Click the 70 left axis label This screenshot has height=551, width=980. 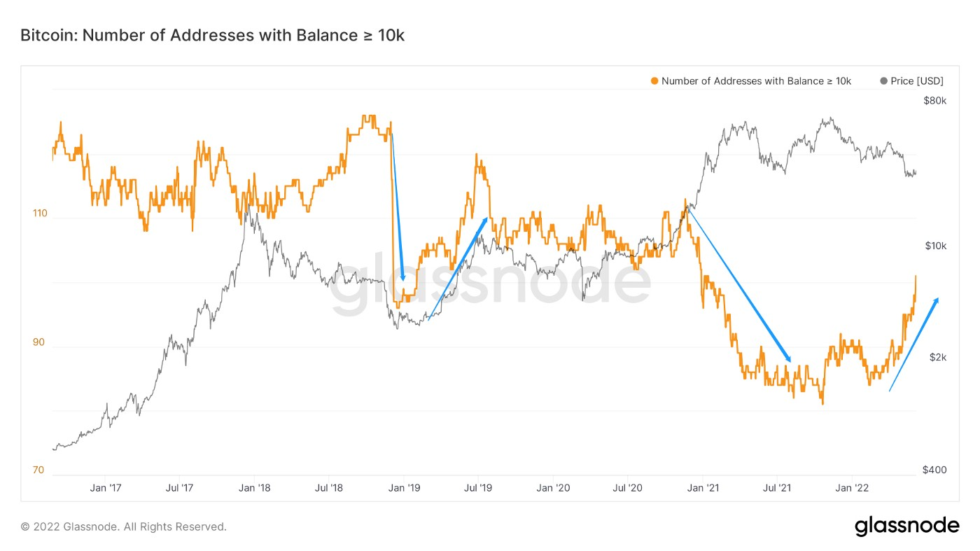(38, 470)
